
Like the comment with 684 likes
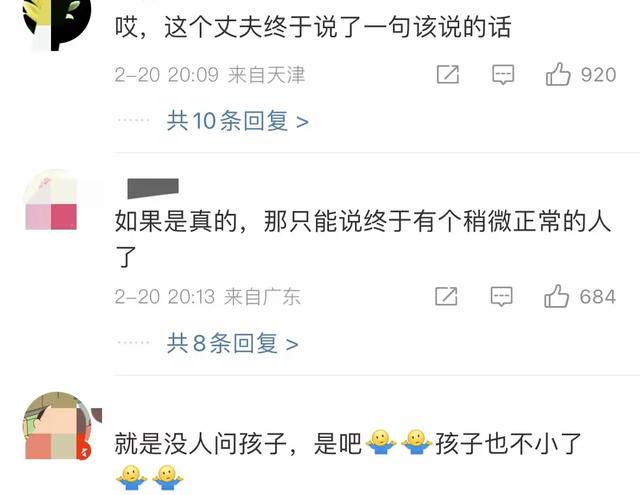(556, 296)
